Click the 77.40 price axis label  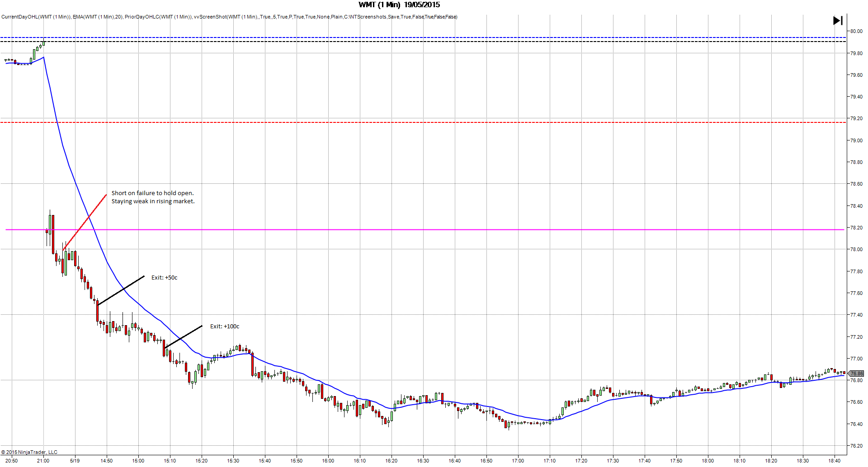(x=856, y=315)
